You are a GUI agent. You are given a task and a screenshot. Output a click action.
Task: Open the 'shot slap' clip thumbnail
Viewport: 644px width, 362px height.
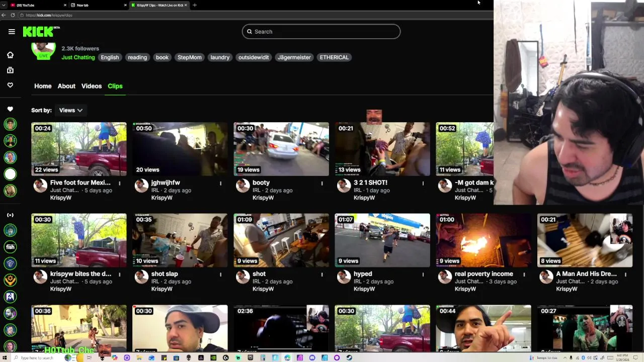[180, 240]
